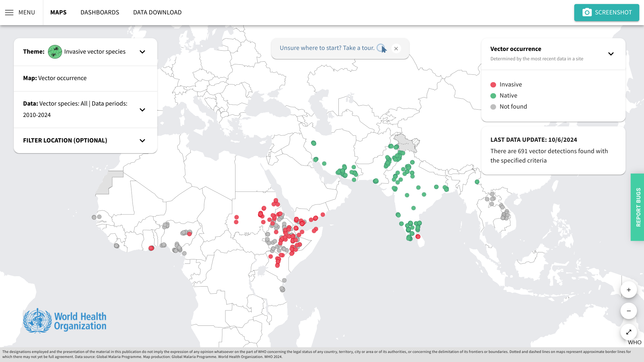
Task: Toggle the Not found legend entry
Action: [508, 107]
